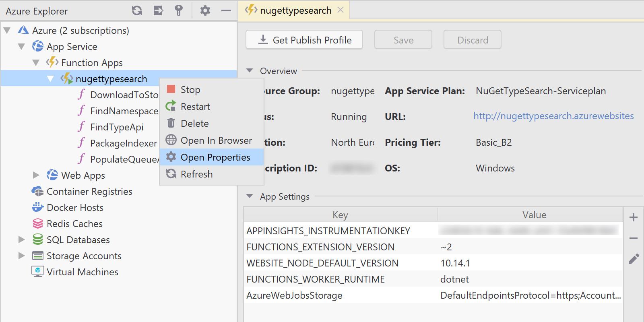The image size is (644, 322).
Task: Collapse the Azure root tree node
Action: point(7,30)
